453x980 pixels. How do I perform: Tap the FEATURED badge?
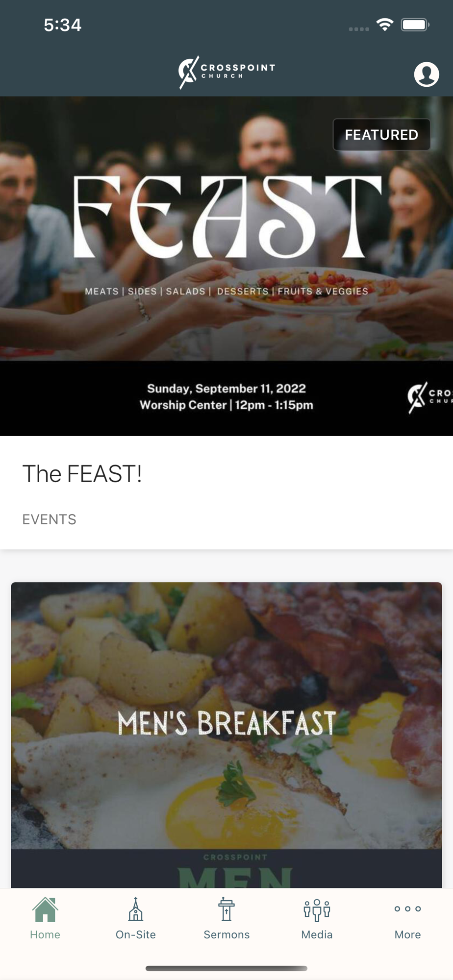[x=381, y=135]
